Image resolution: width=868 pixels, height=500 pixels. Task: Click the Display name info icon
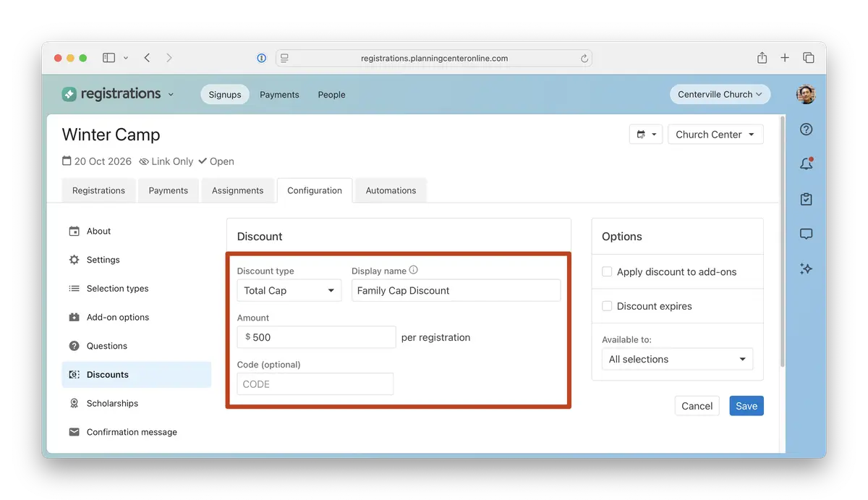click(414, 270)
